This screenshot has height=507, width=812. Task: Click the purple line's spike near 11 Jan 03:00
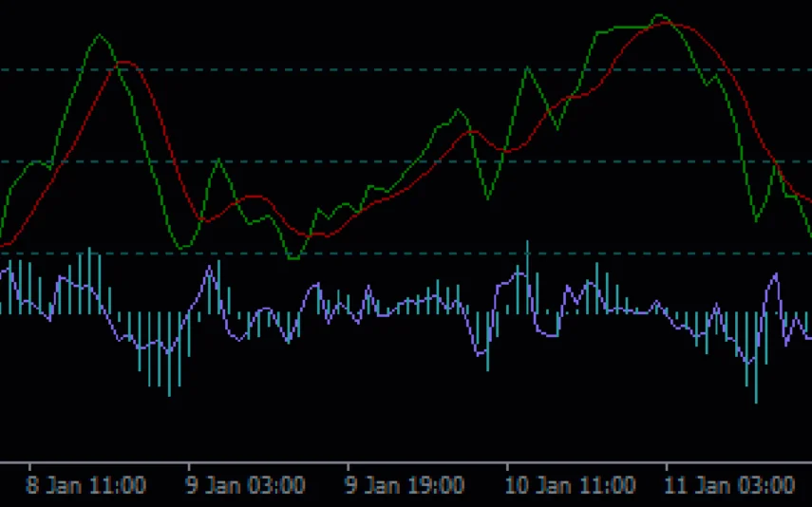[x=776, y=274]
